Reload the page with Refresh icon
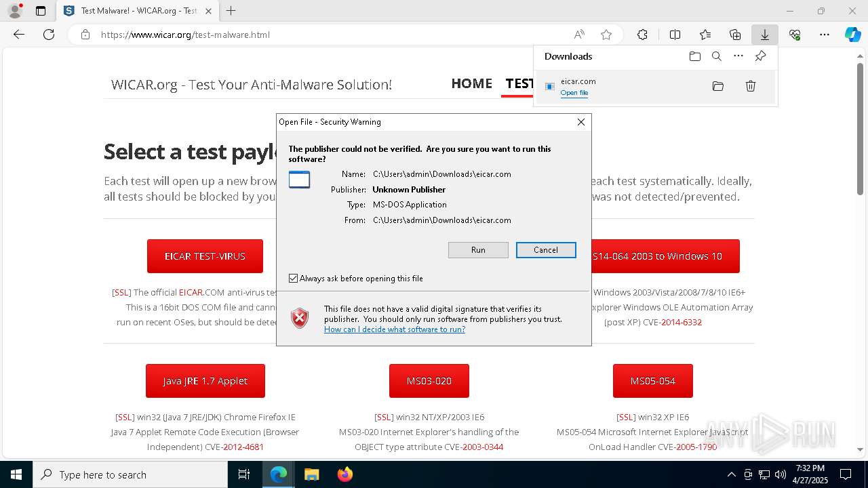868x488 pixels. (49, 35)
